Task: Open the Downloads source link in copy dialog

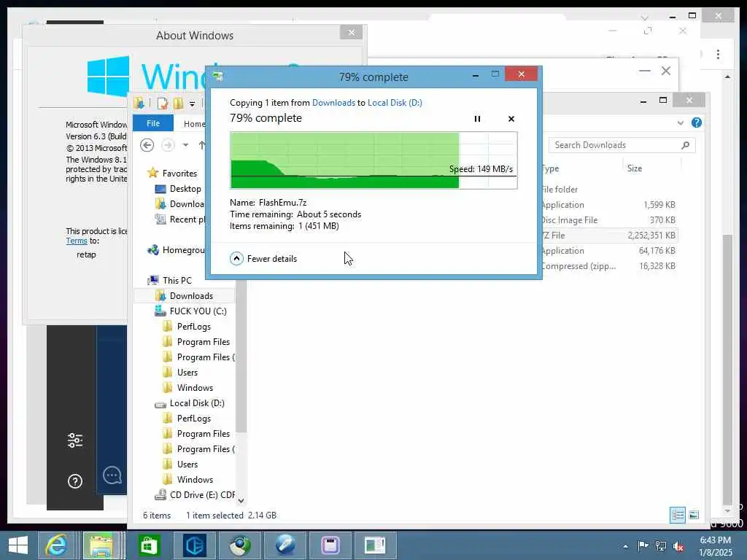Action: click(x=333, y=102)
